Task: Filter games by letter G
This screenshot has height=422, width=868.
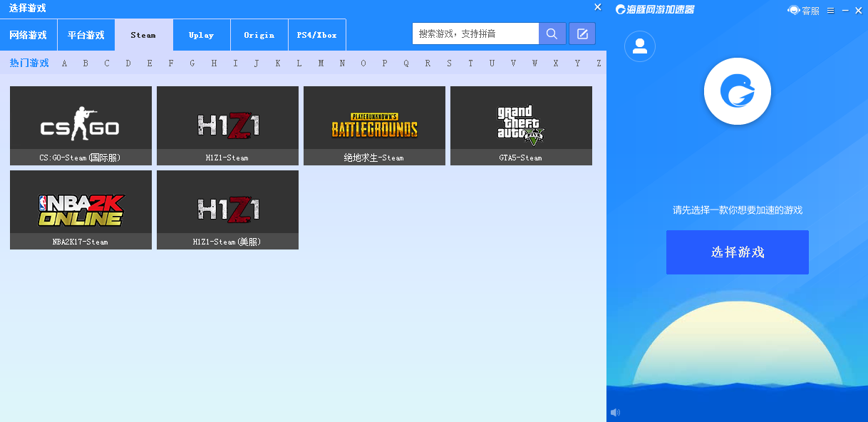Action: tap(192, 63)
